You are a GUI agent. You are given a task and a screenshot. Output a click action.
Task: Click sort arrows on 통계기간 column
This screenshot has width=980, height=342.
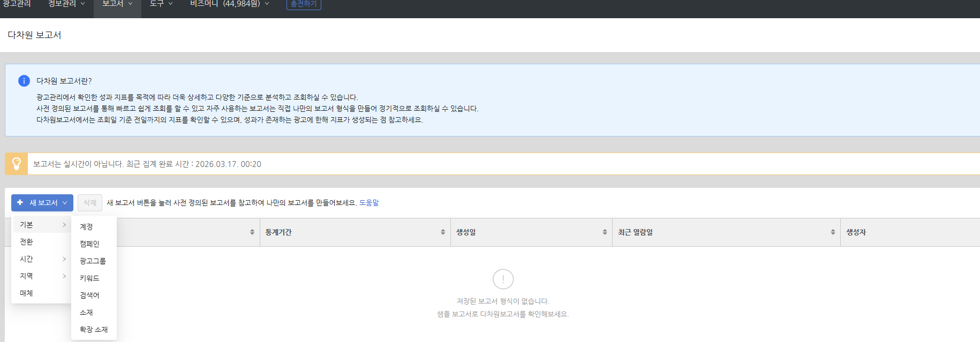(x=443, y=232)
